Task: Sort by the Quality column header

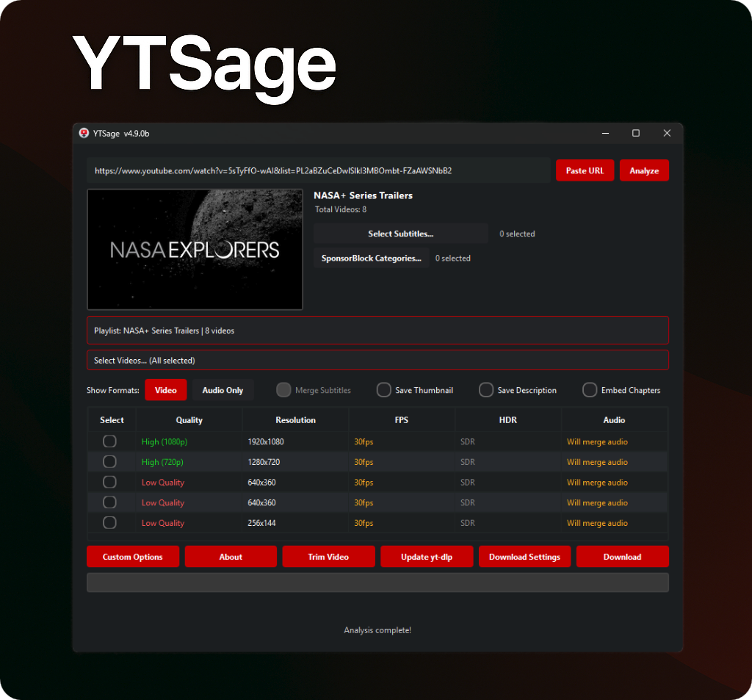Action: point(189,420)
